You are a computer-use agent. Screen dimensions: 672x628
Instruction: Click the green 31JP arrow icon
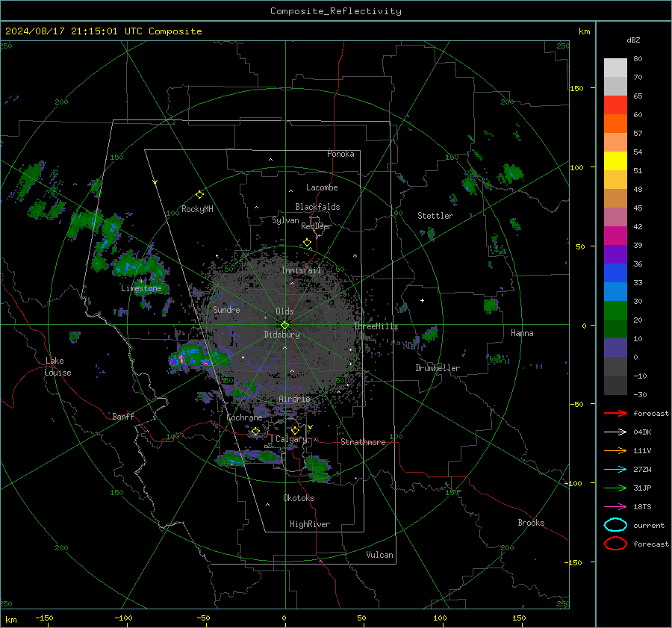point(615,488)
